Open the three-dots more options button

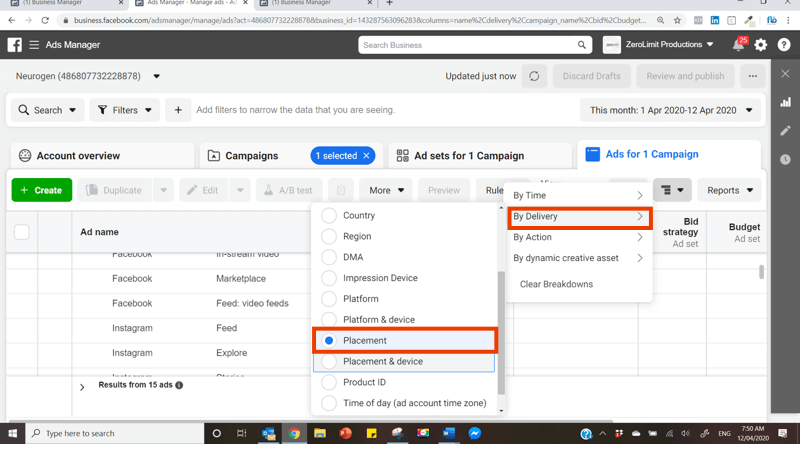click(x=753, y=76)
